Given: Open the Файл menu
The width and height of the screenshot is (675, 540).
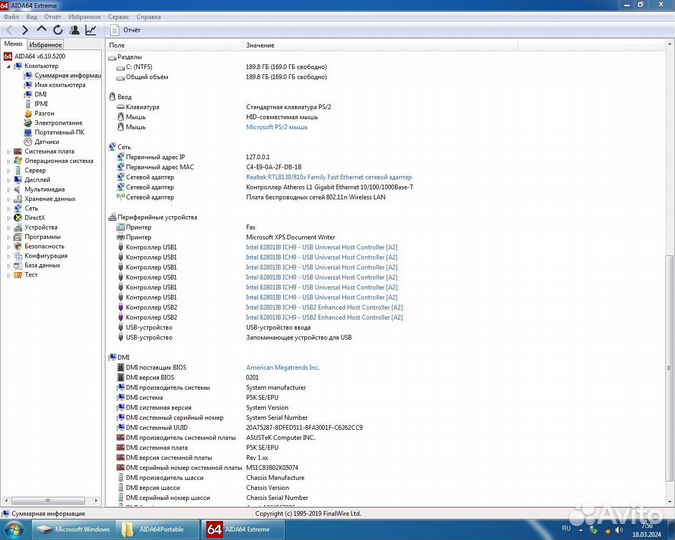Looking at the screenshot, I should [x=11, y=17].
